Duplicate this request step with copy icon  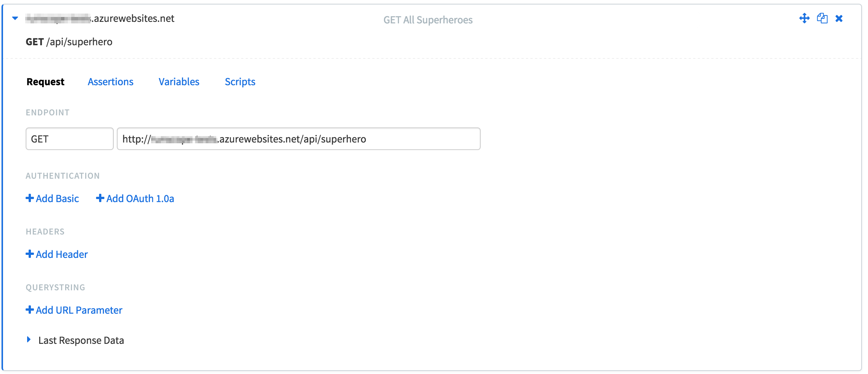coord(822,18)
